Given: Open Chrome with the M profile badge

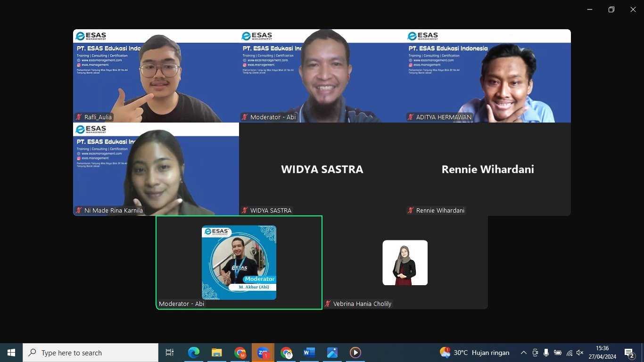Looking at the screenshot, I should 240,353.
